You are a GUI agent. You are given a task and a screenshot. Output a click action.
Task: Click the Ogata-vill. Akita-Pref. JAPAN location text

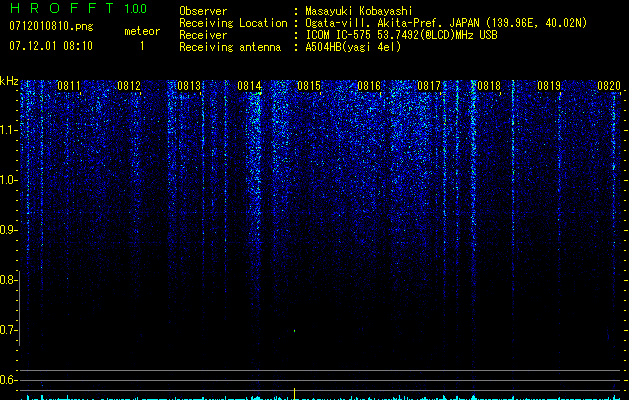tap(446, 23)
